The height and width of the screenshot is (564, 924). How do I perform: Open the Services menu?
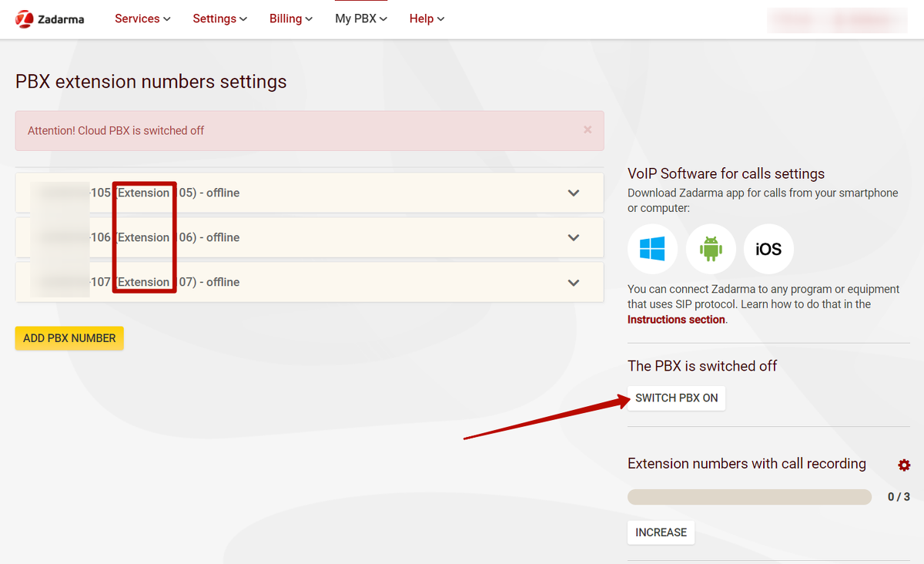click(x=142, y=19)
